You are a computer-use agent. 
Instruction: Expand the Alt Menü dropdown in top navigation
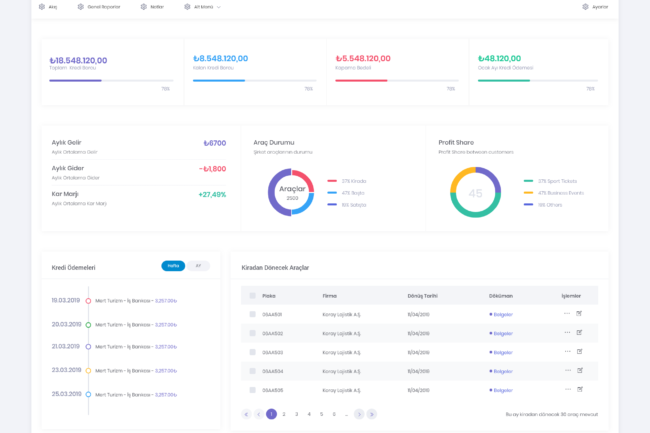[x=204, y=6]
